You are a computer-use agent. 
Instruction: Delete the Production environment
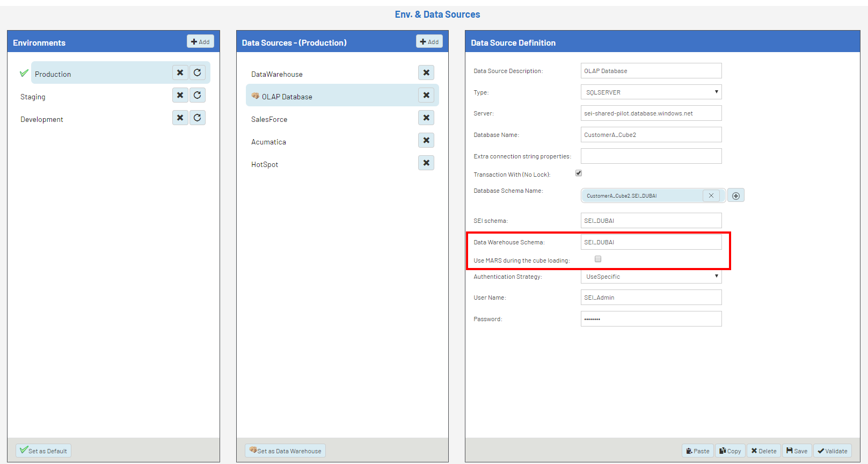[x=180, y=73]
